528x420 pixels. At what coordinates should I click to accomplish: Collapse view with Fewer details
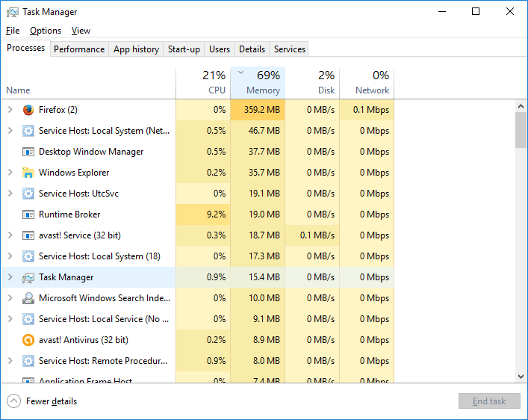pos(44,401)
